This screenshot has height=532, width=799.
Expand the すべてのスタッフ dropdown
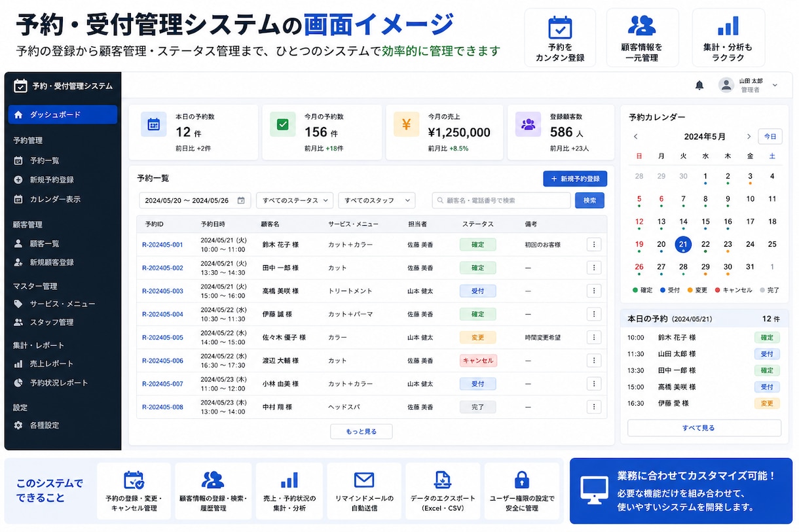(377, 200)
